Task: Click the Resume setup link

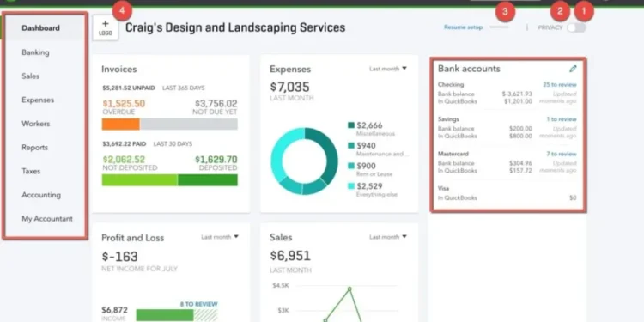Action: 463,27
